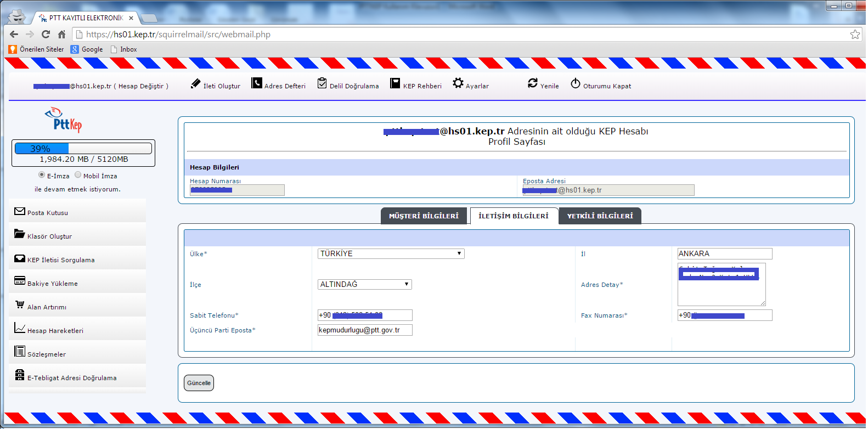Image resolution: width=868 pixels, height=429 pixels.
Task: Go forward with browser forward arrow
Action: [30, 34]
